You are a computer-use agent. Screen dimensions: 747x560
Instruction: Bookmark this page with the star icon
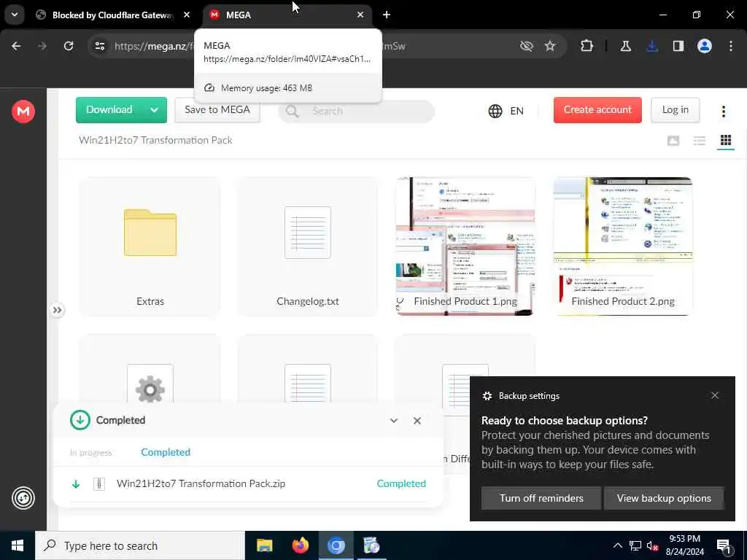(x=550, y=46)
